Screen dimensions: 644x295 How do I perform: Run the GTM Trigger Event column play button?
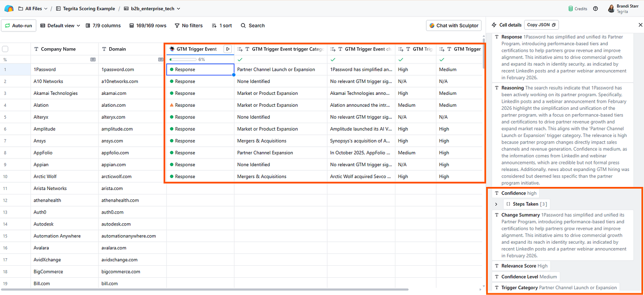[227, 49]
